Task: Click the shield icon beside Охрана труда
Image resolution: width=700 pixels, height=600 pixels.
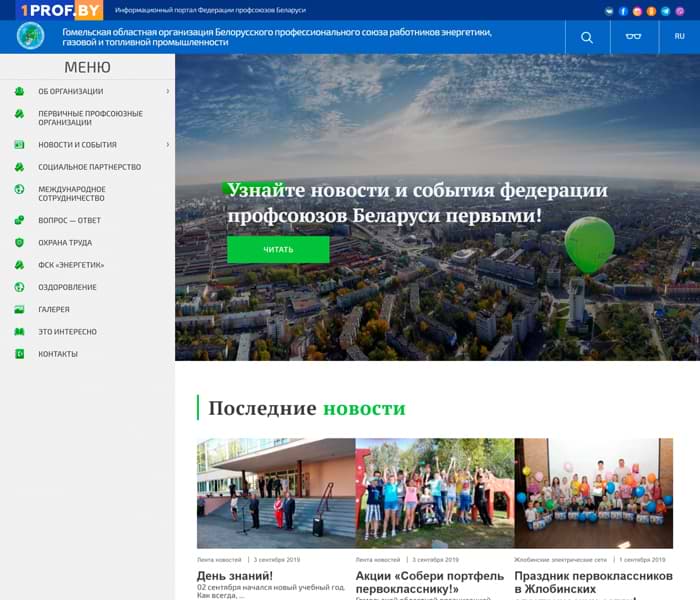Action: [x=19, y=242]
